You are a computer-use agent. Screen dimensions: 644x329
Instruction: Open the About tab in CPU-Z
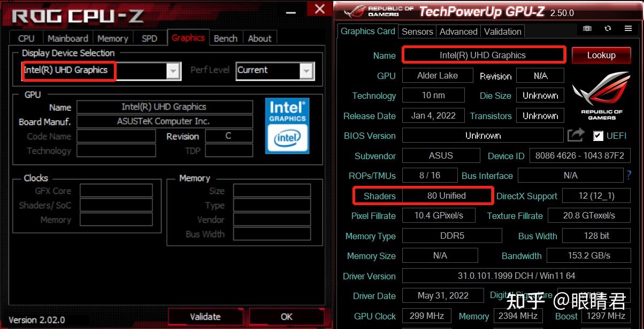(x=259, y=38)
